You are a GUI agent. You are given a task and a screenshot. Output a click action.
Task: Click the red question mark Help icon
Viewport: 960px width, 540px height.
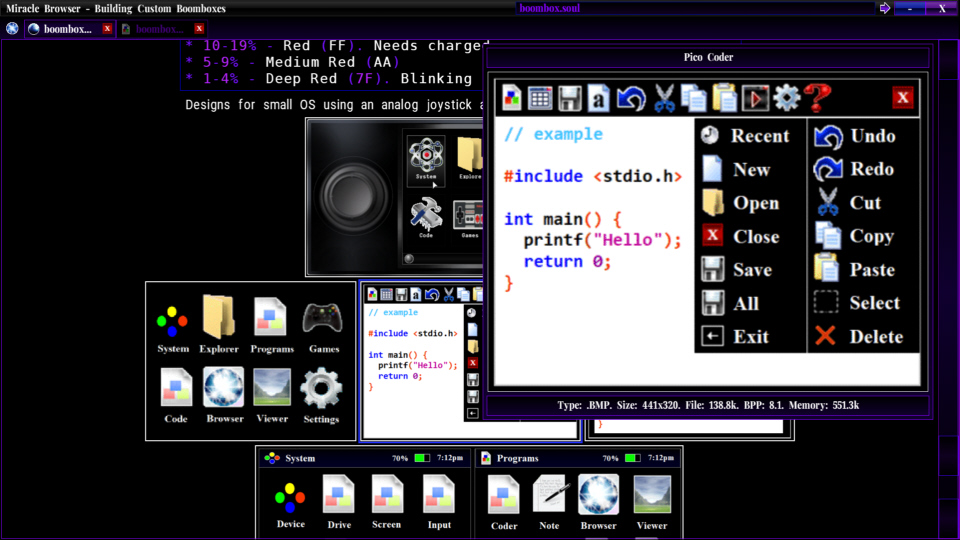coord(817,97)
